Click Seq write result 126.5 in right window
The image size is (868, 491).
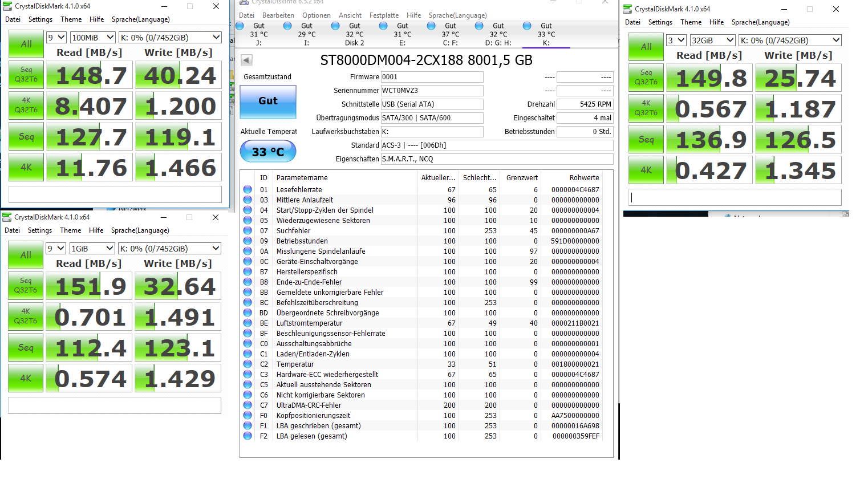[798, 140]
